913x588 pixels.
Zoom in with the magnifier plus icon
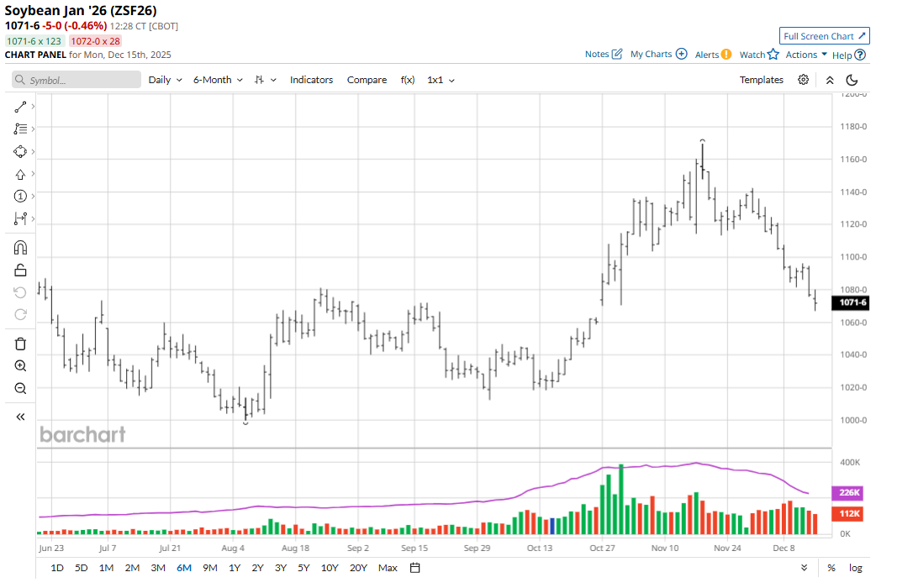click(20, 366)
